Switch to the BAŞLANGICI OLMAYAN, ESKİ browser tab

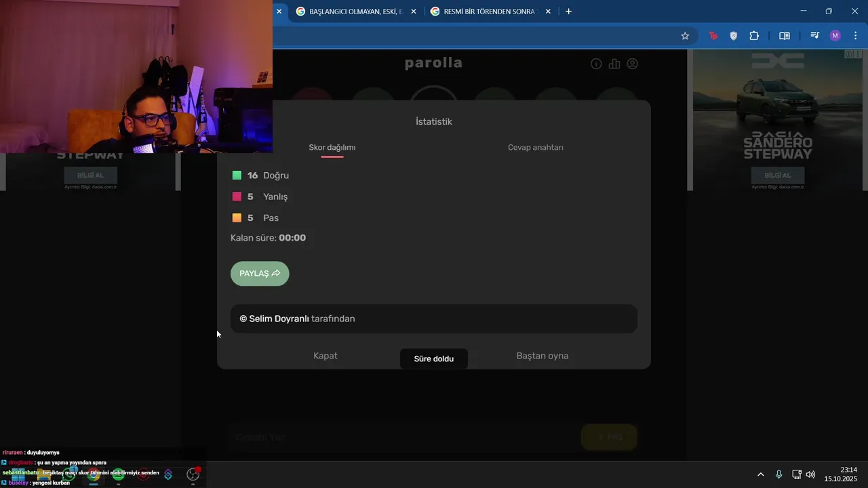pyautogui.click(x=356, y=12)
